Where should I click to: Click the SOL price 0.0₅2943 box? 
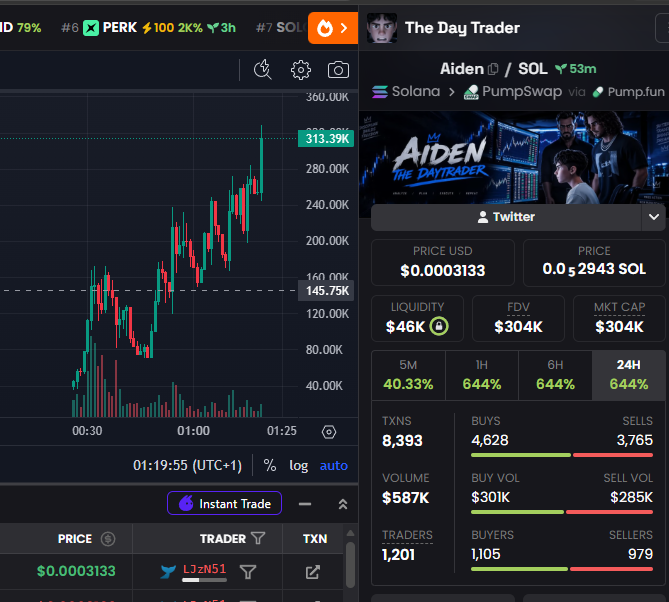(x=594, y=263)
